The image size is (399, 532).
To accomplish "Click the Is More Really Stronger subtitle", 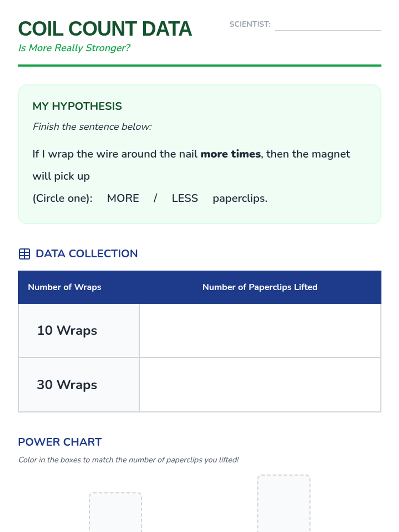I will [74, 48].
